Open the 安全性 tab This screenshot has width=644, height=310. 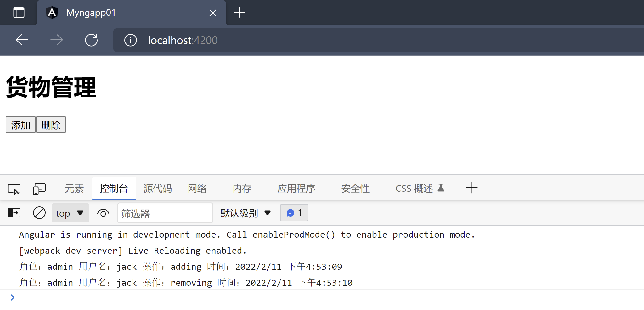pyautogui.click(x=355, y=189)
